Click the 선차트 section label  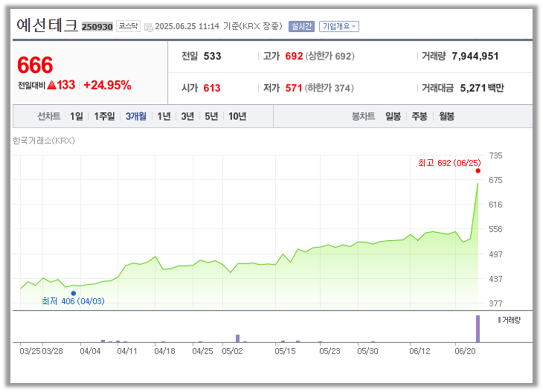49,117
